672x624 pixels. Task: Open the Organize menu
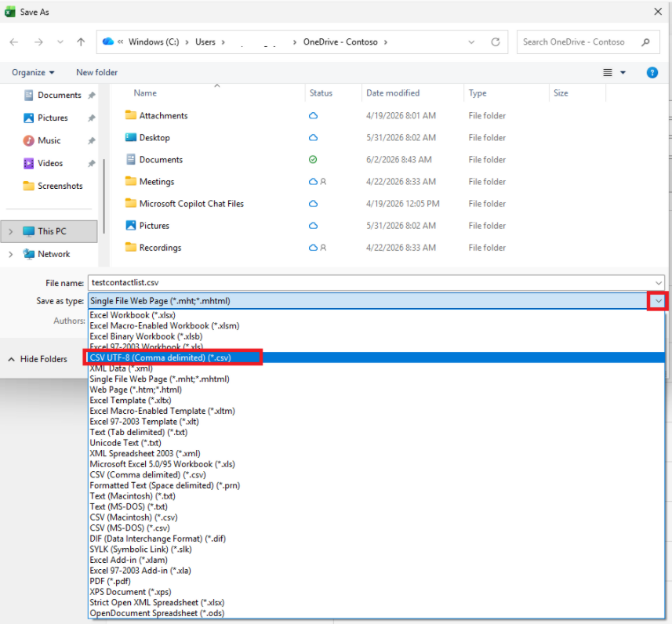coord(33,72)
